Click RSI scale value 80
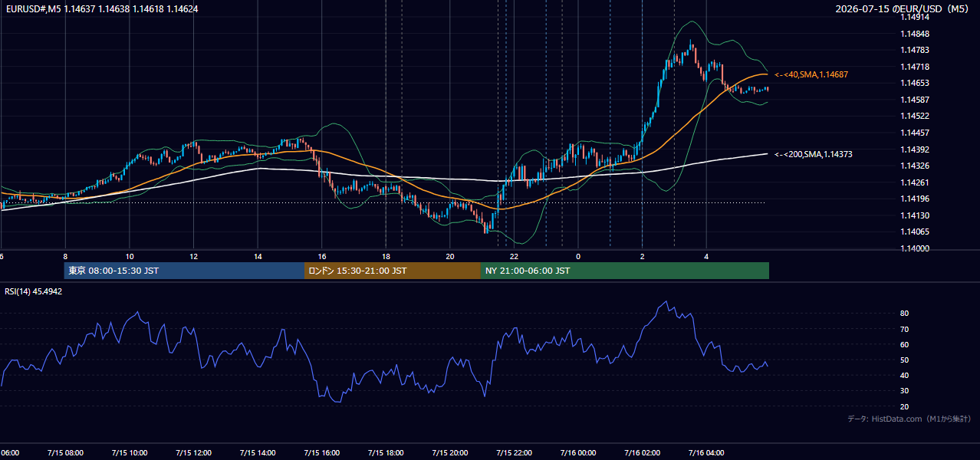Image resolution: width=980 pixels, height=460 pixels. click(904, 314)
